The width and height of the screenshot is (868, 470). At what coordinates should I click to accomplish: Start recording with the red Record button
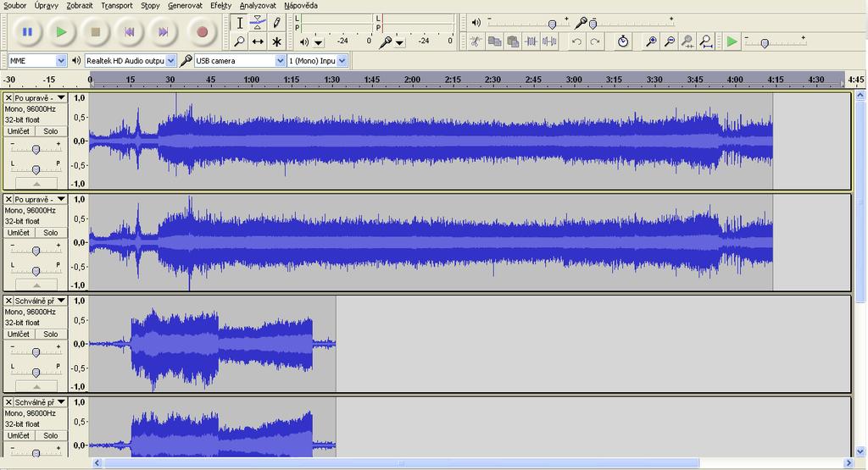tap(202, 32)
